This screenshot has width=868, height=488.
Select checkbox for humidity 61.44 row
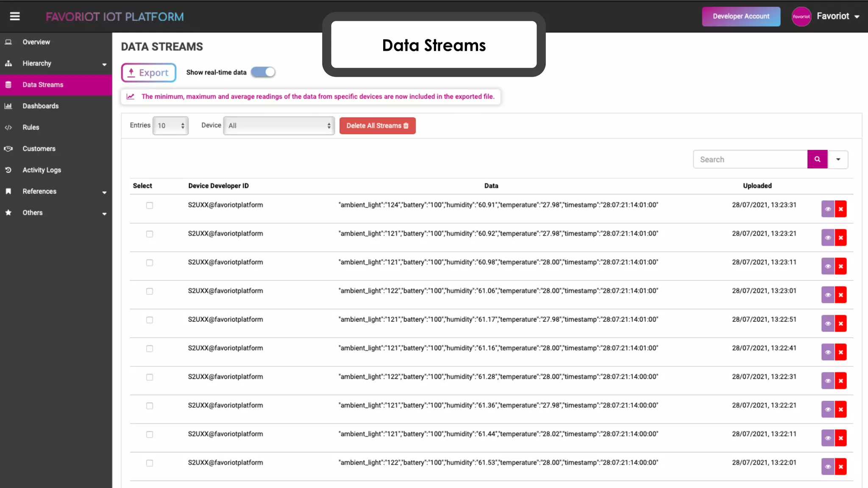[x=150, y=434]
